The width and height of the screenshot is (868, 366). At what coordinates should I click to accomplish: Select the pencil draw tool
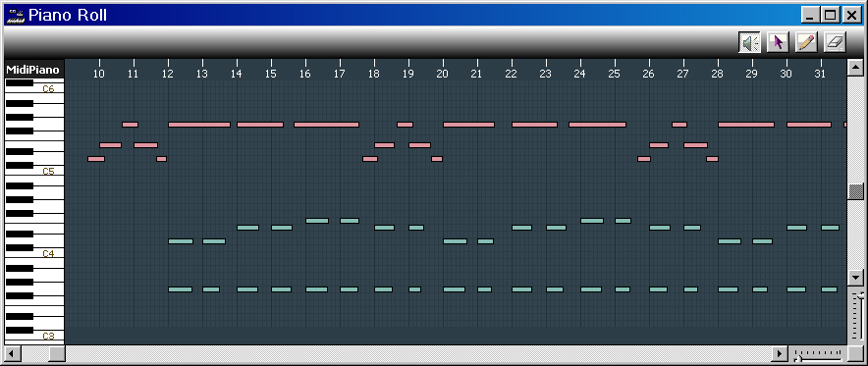pos(806,42)
